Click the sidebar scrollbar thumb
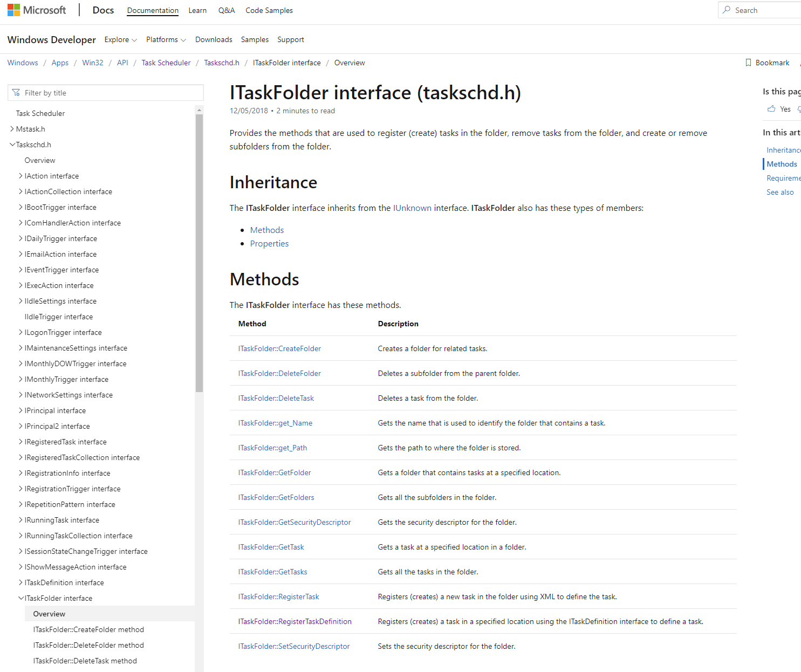The width and height of the screenshot is (801, 672). pos(199,253)
